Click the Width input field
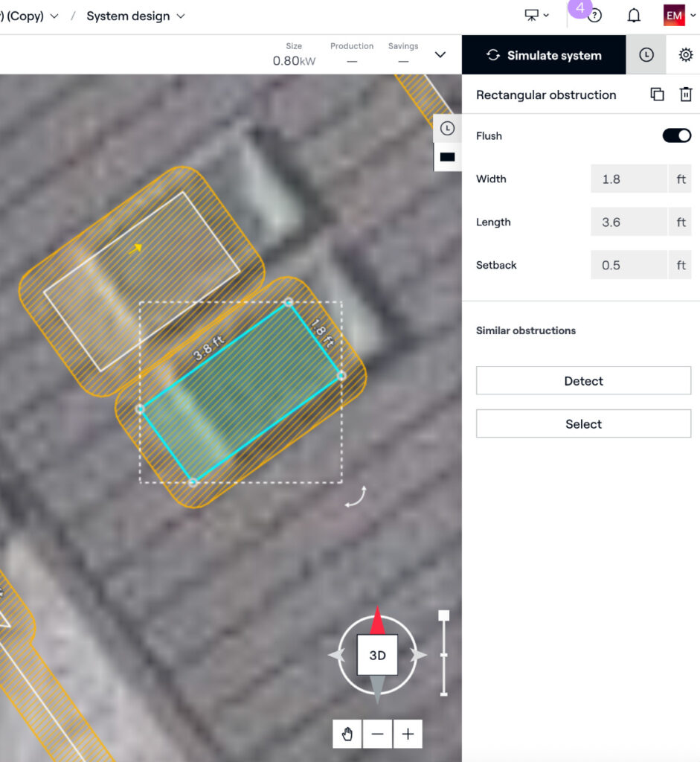Image resolution: width=700 pixels, height=762 pixels. (629, 179)
